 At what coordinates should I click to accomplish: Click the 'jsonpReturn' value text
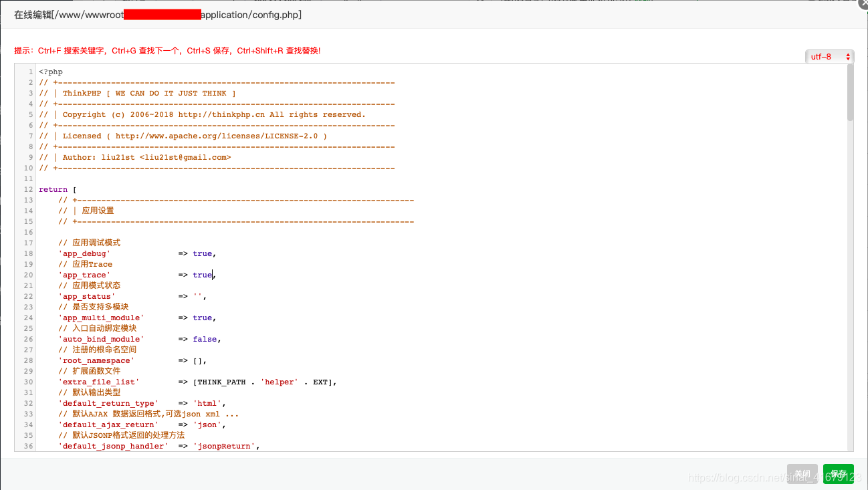224,446
